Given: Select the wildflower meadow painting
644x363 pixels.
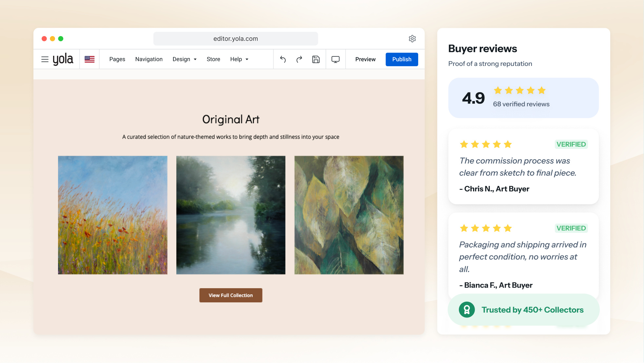Looking at the screenshot, I should (113, 215).
